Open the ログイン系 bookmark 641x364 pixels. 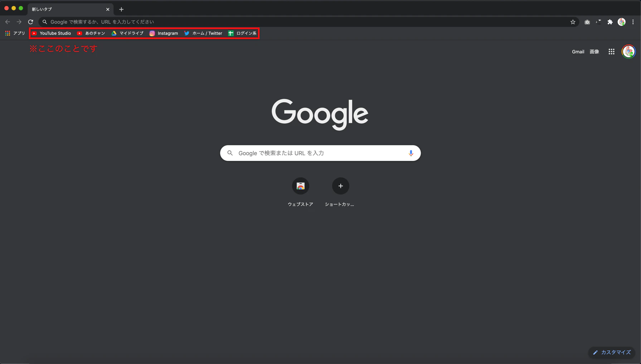point(242,33)
